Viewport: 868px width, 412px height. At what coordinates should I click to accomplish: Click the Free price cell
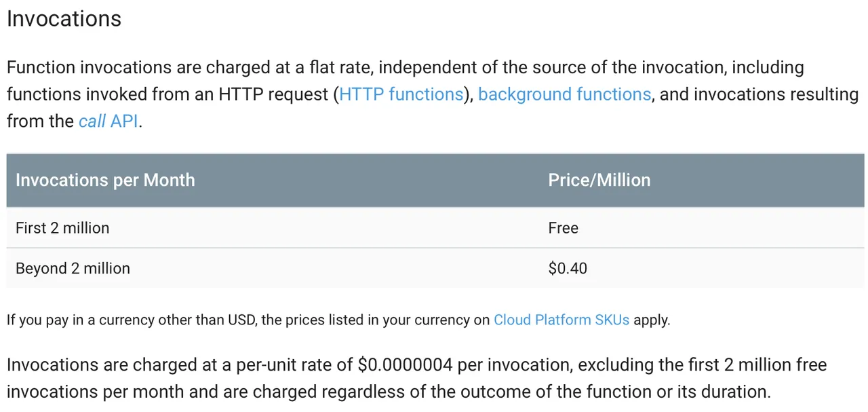coord(564,227)
